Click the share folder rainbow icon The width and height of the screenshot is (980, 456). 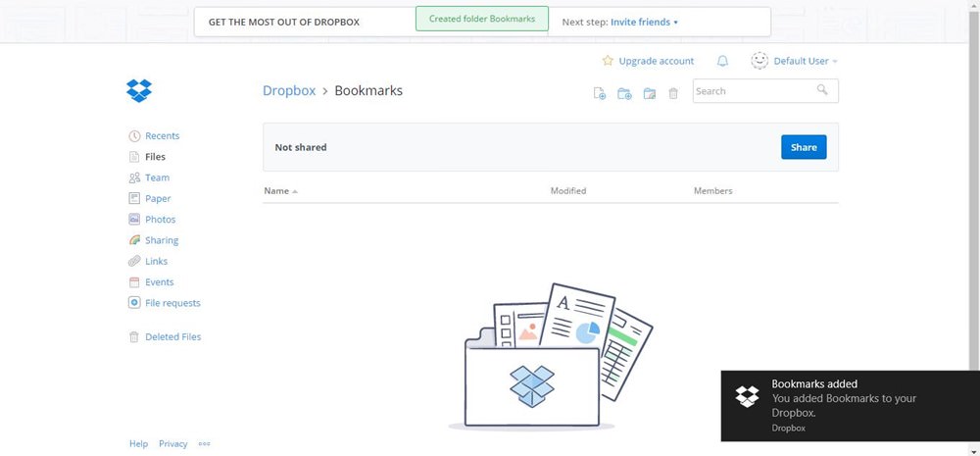pos(650,94)
